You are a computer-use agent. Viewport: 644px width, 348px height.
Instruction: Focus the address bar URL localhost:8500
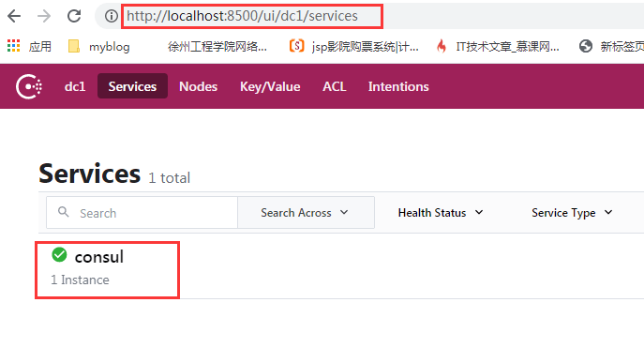pyautogui.click(x=243, y=16)
